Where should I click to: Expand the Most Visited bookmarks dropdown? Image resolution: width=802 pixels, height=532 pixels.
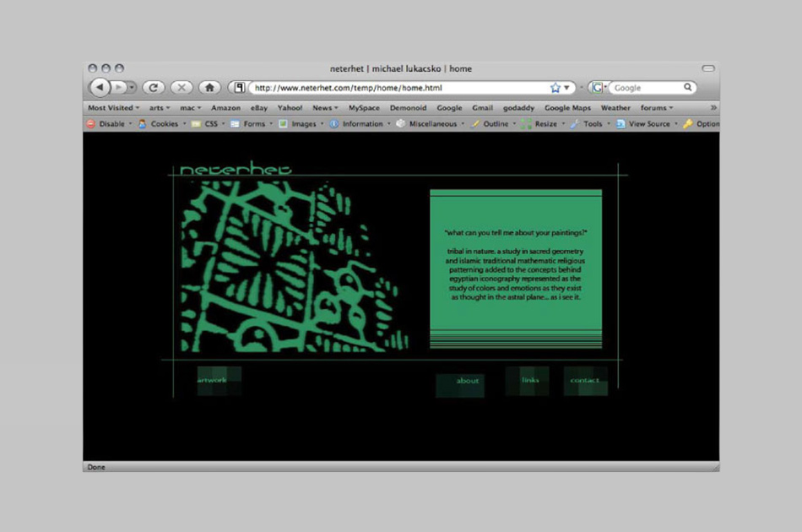(113, 108)
